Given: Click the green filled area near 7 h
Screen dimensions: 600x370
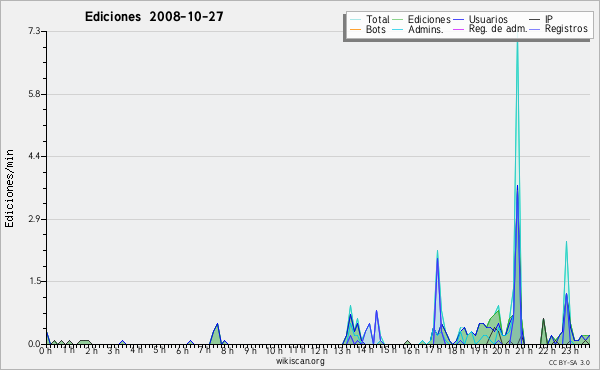Looking at the screenshot, I should pos(216,336).
